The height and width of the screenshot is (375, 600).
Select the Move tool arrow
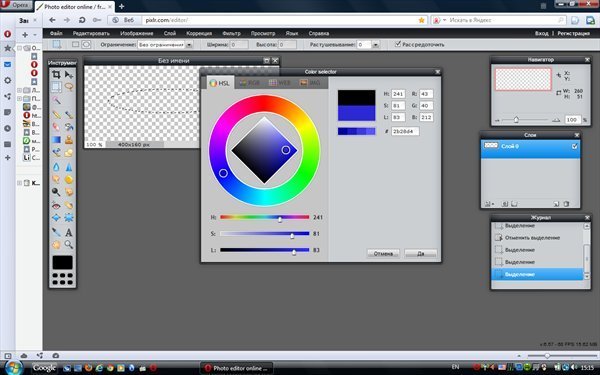coord(69,74)
